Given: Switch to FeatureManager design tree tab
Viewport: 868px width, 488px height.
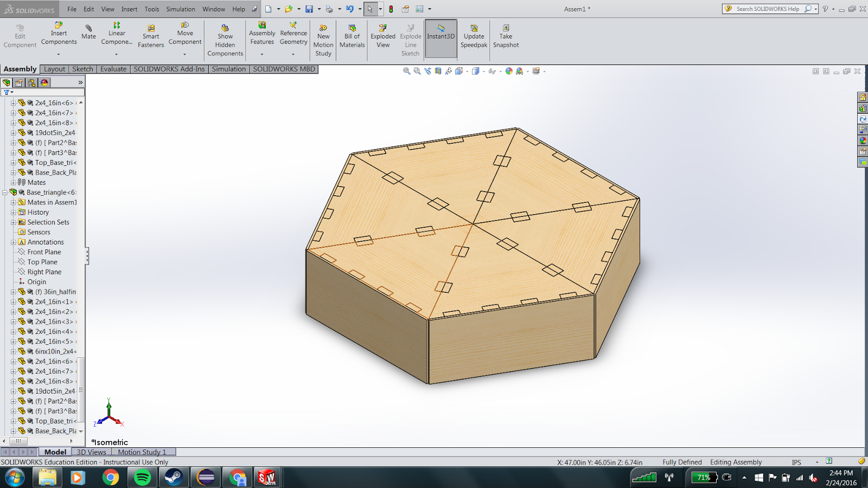Looking at the screenshot, I should pyautogui.click(x=7, y=82).
